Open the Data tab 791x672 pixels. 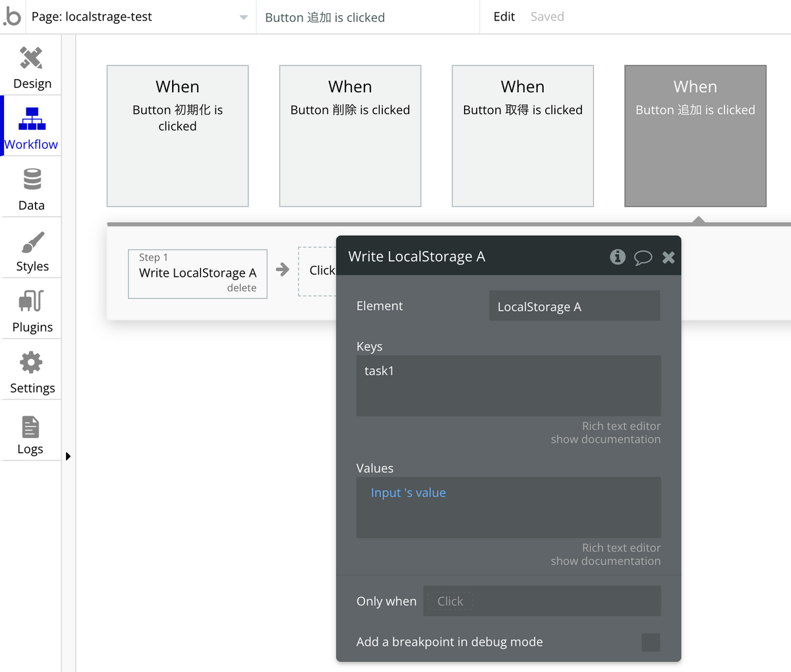[32, 189]
